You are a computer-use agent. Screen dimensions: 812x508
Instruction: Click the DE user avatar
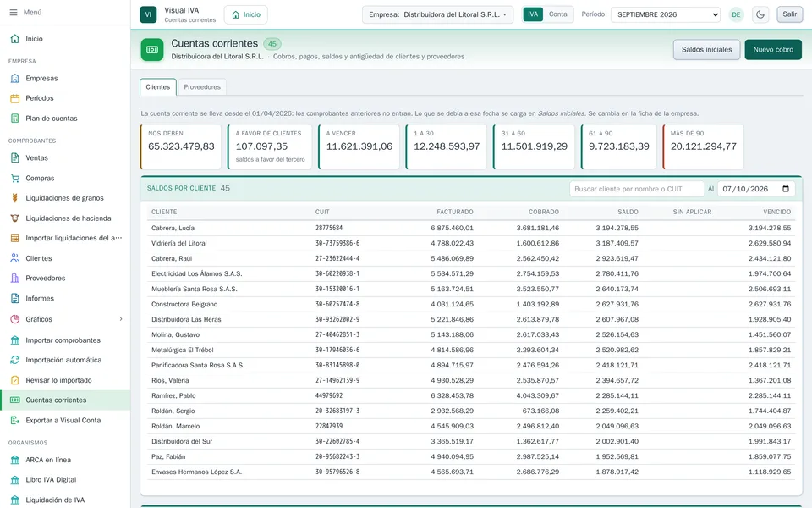coord(736,14)
